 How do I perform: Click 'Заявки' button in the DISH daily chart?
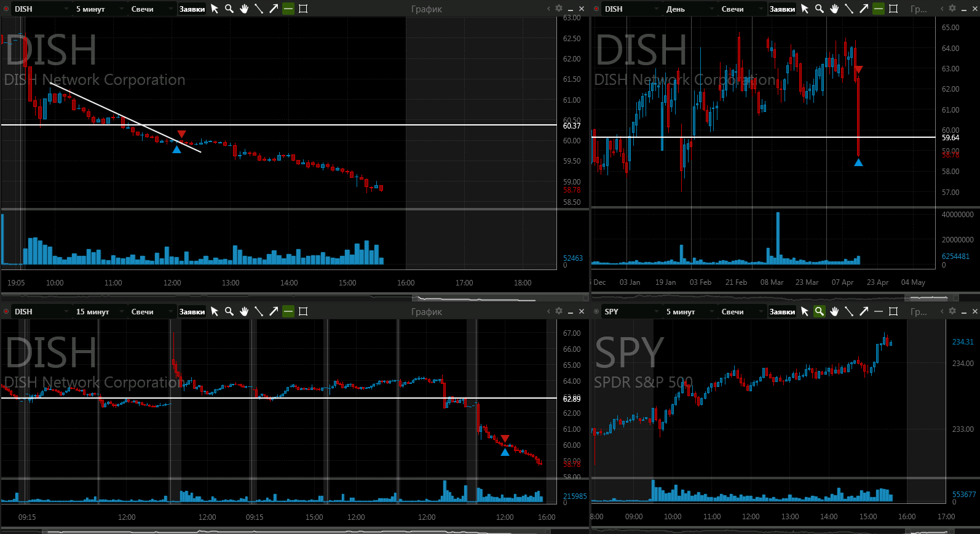point(782,9)
